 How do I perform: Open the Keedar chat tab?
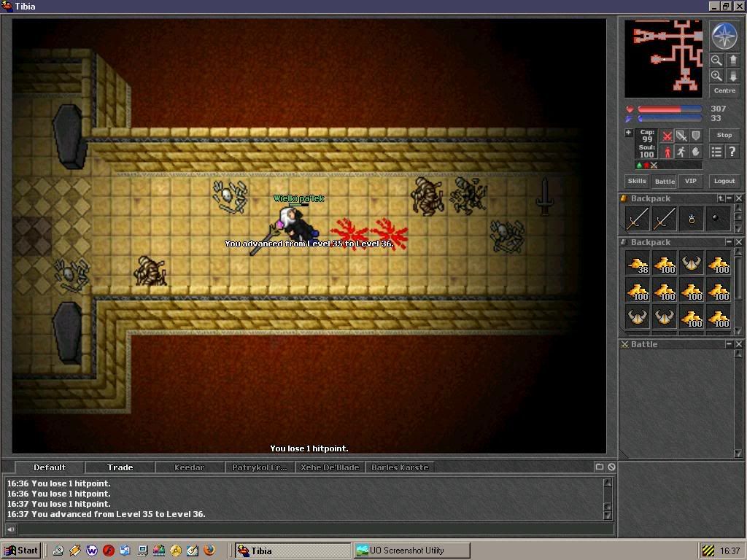(189, 467)
